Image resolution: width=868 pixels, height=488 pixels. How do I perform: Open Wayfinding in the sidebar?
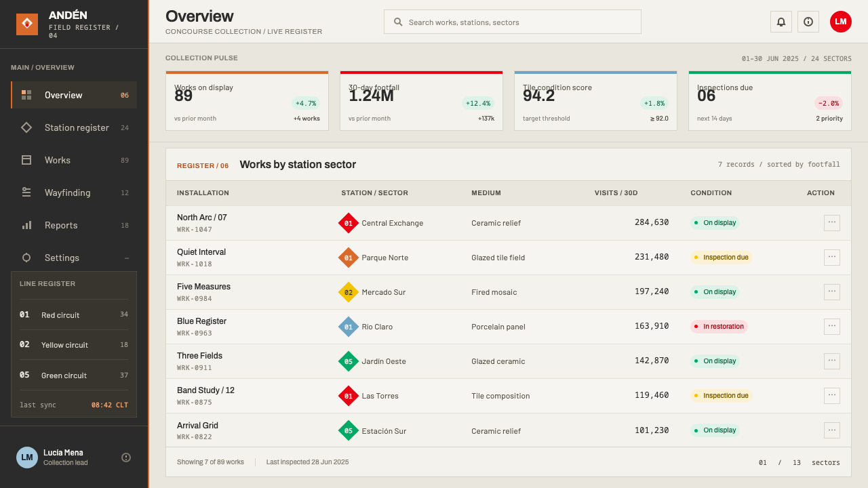[74, 192]
